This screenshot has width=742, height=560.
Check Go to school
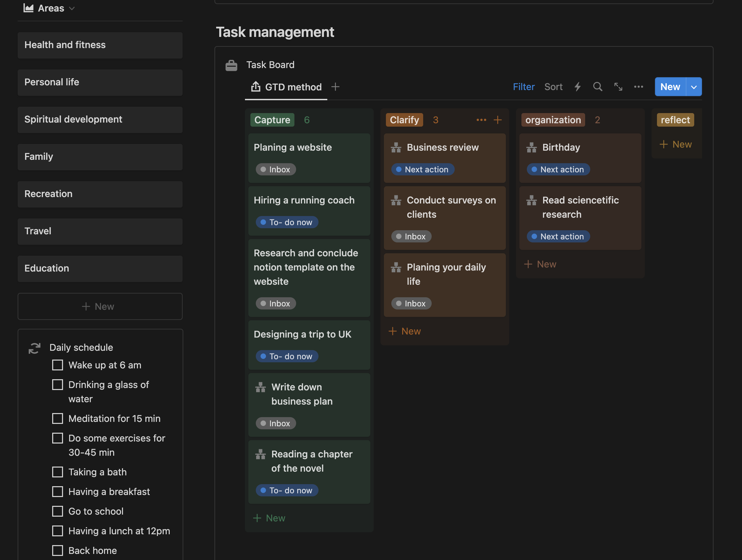58,511
